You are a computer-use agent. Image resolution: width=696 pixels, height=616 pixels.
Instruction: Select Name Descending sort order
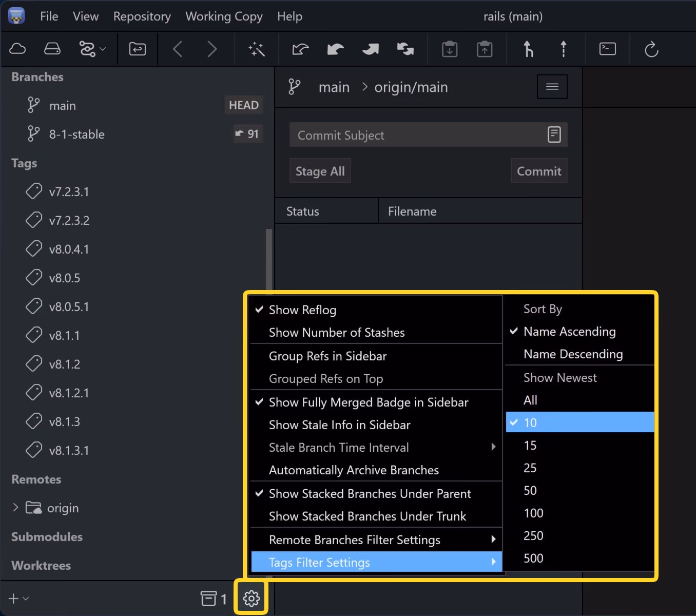pyautogui.click(x=580, y=354)
